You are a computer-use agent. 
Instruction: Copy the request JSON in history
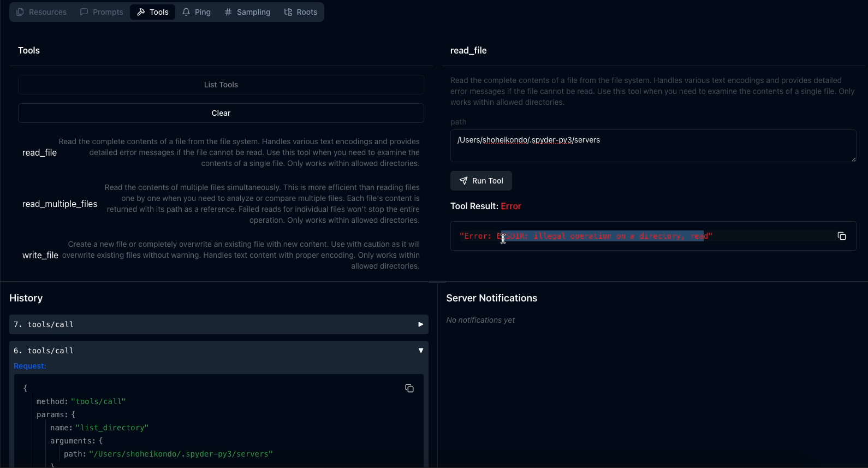[409, 388]
